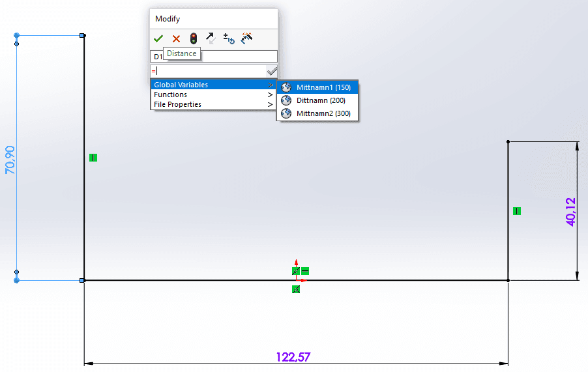588x372 pixels.
Task: Click the reverse direction arrow icon
Action: (x=211, y=38)
